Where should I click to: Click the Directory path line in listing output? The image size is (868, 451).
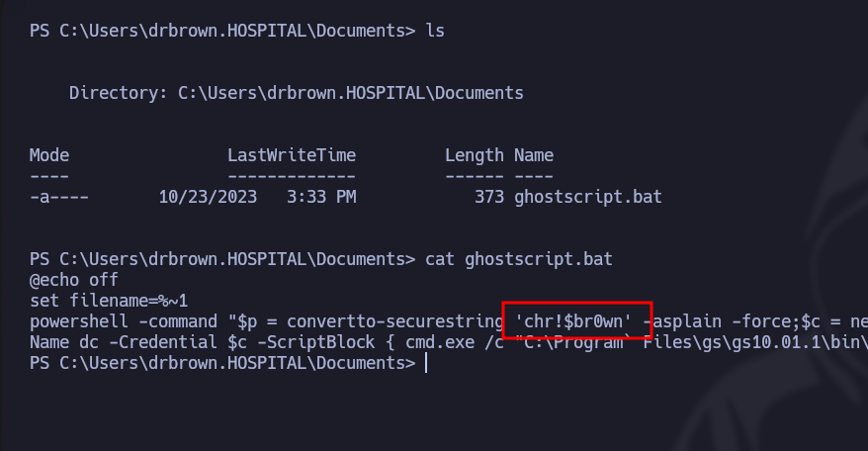coord(296,93)
